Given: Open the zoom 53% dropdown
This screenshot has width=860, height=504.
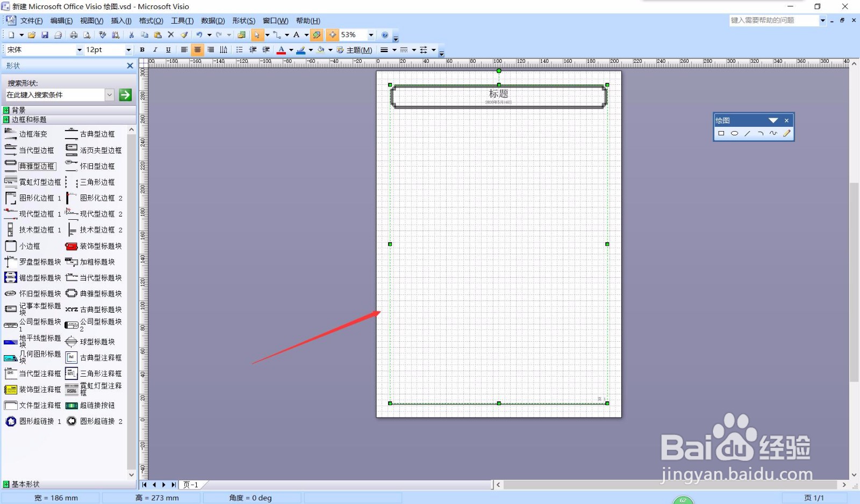Looking at the screenshot, I should click(371, 35).
